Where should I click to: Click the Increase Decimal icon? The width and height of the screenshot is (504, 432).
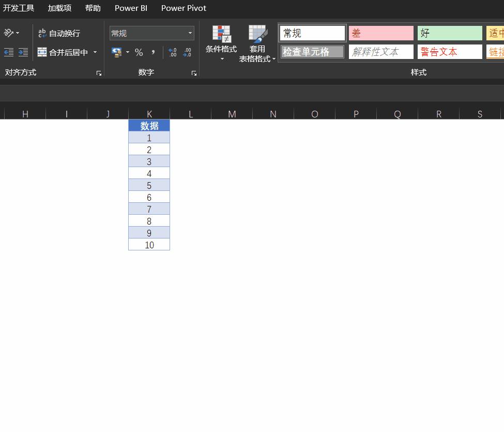click(173, 52)
